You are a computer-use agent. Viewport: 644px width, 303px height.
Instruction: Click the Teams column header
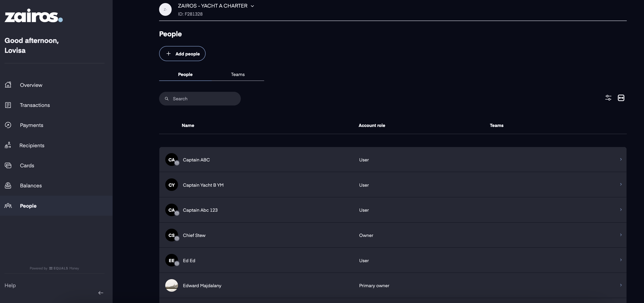[x=496, y=125]
